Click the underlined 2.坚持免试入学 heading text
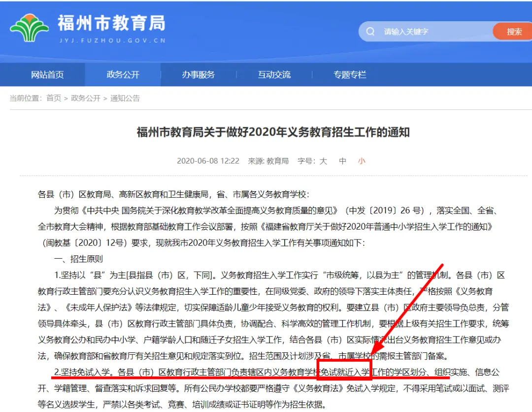Image resolution: width=532 pixels, height=412 pixels. click(82, 372)
